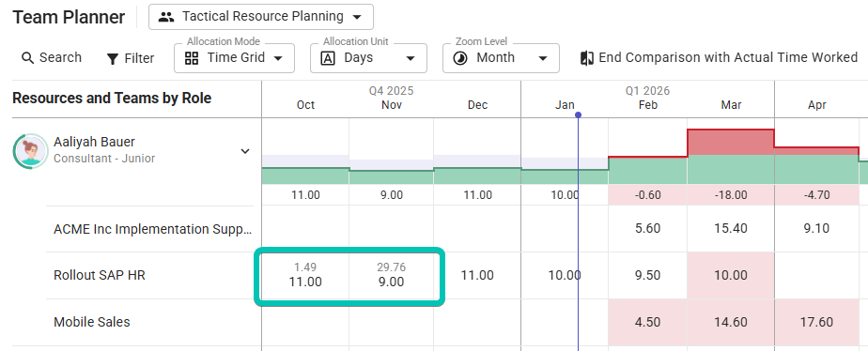Select the Aaliyah Bauer resource name
Image resolution: width=868 pixels, height=351 pixels.
click(x=94, y=142)
